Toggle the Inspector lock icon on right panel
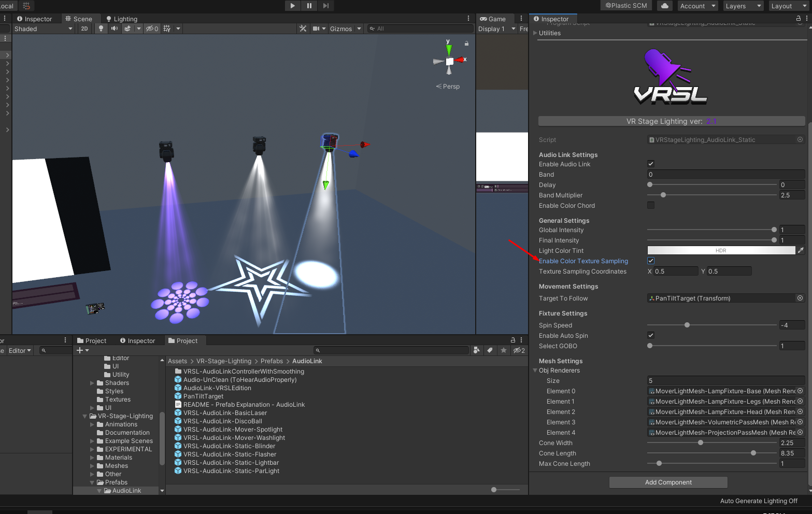 (x=799, y=18)
